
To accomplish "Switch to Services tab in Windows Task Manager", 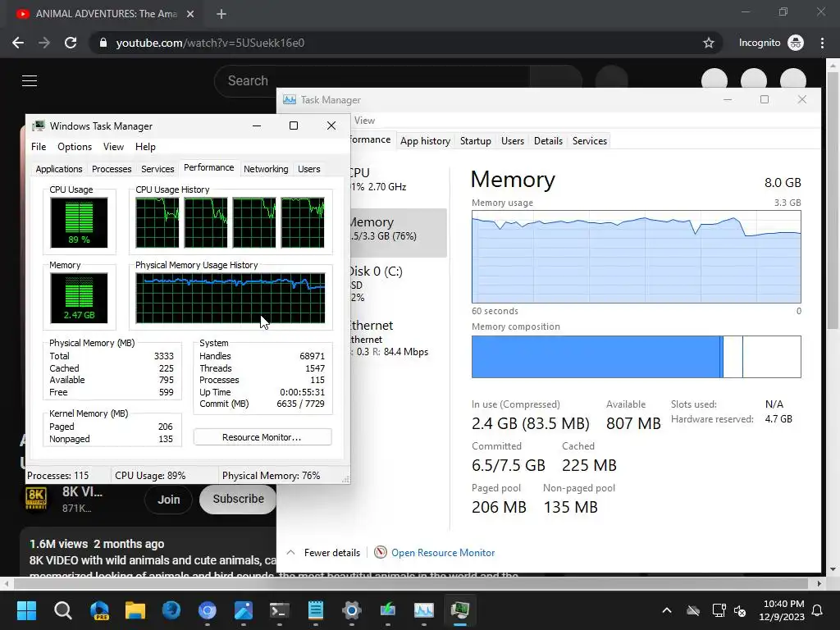I will [x=157, y=169].
